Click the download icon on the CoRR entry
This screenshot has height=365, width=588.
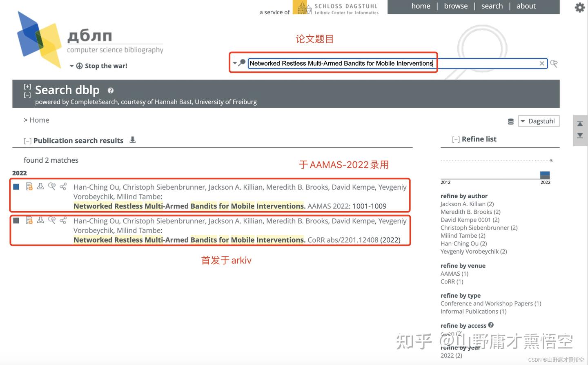[40, 220]
